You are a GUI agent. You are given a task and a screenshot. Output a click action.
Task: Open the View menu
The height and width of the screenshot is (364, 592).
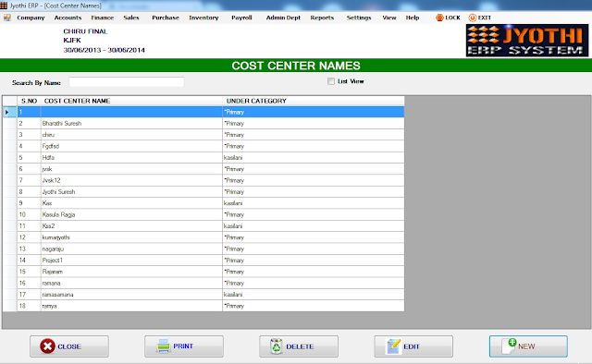click(389, 18)
